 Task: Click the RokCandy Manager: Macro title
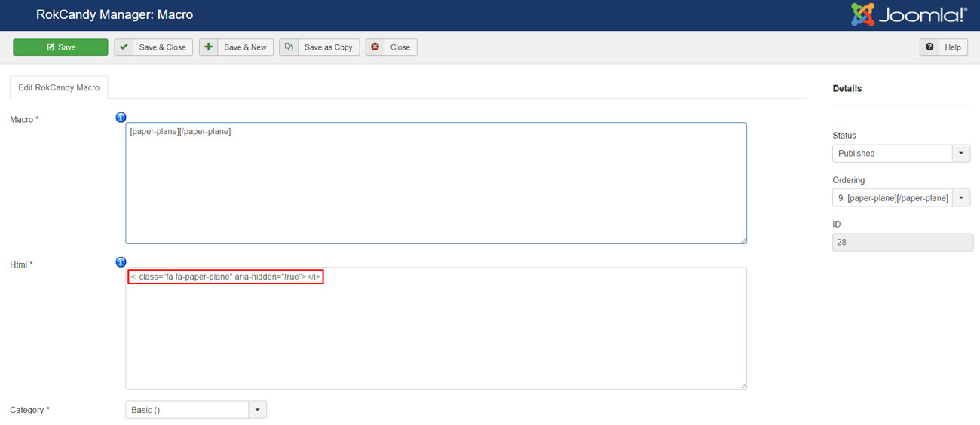pos(115,14)
